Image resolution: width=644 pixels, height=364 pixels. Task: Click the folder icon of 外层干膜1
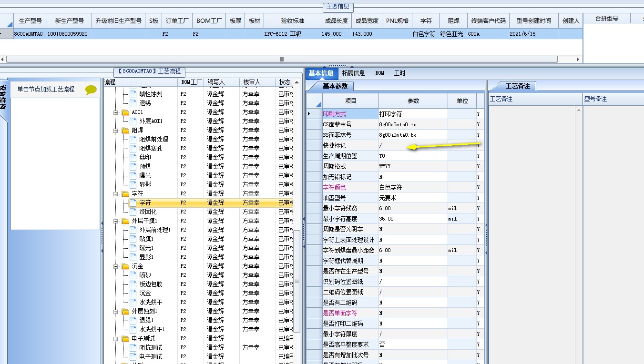click(125, 221)
